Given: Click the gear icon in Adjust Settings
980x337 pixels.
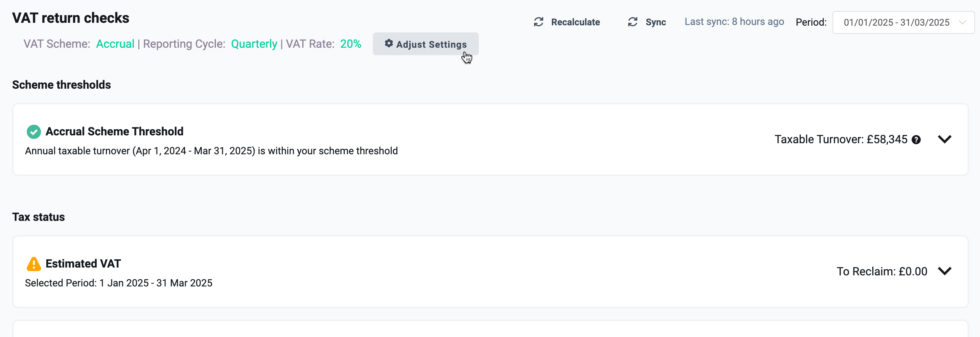Looking at the screenshot, I should click(389, 43).
